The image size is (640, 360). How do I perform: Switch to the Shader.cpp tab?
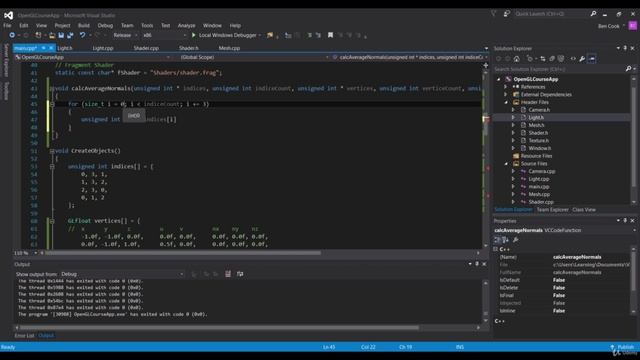click(x=146, y=48)
